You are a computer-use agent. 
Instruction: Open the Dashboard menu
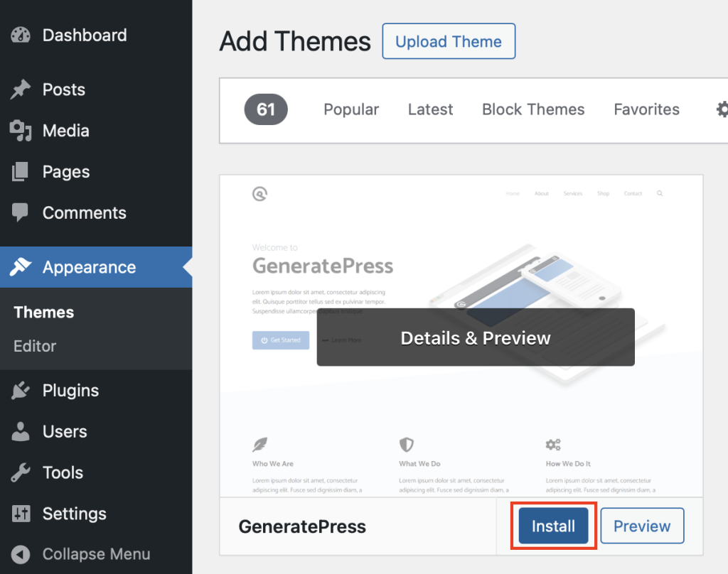(x=96, y=36)
